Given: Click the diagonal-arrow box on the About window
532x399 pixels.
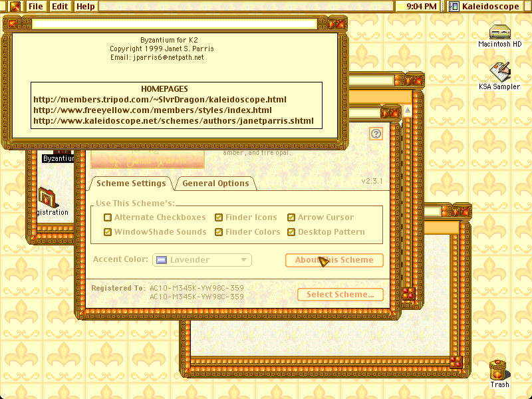Looking at the screenshot, I should coord(340,24).
